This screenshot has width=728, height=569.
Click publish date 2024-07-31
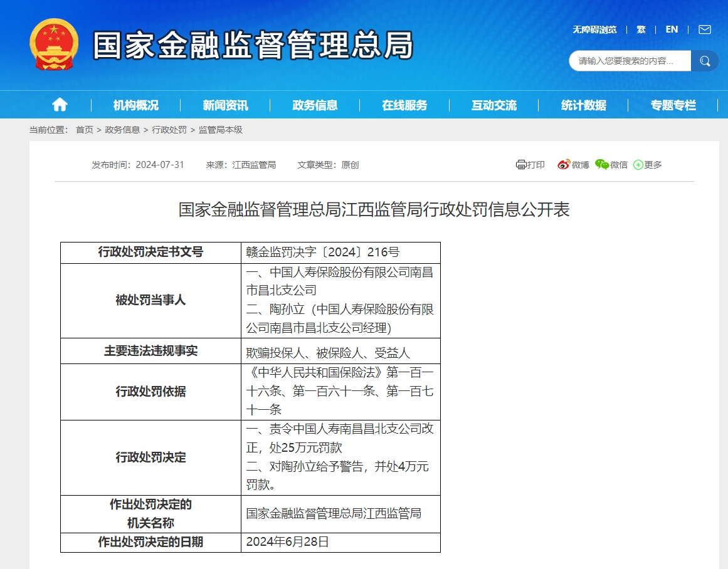point(160,165)
